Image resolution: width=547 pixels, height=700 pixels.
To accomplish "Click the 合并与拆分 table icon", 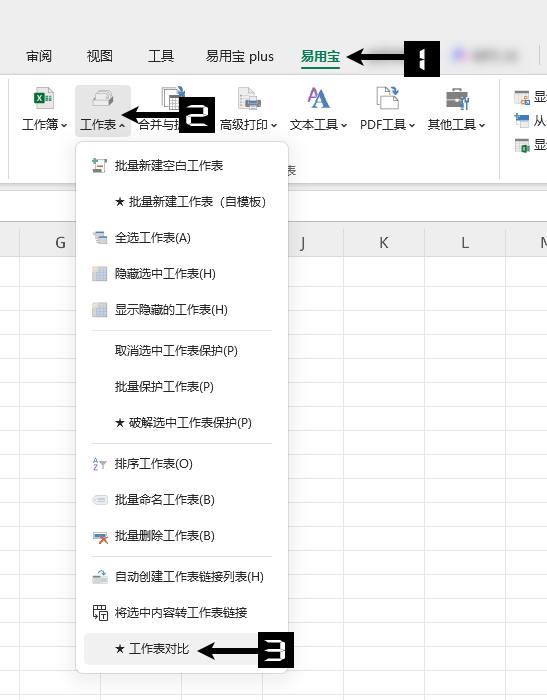I will coord(173,98).
